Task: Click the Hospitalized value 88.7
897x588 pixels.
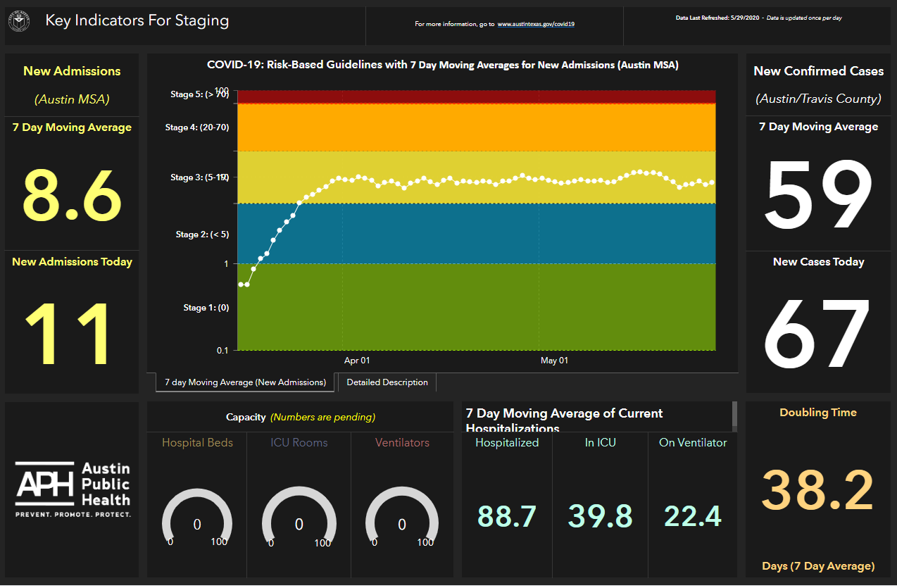Action: click(x=506, y=516)
